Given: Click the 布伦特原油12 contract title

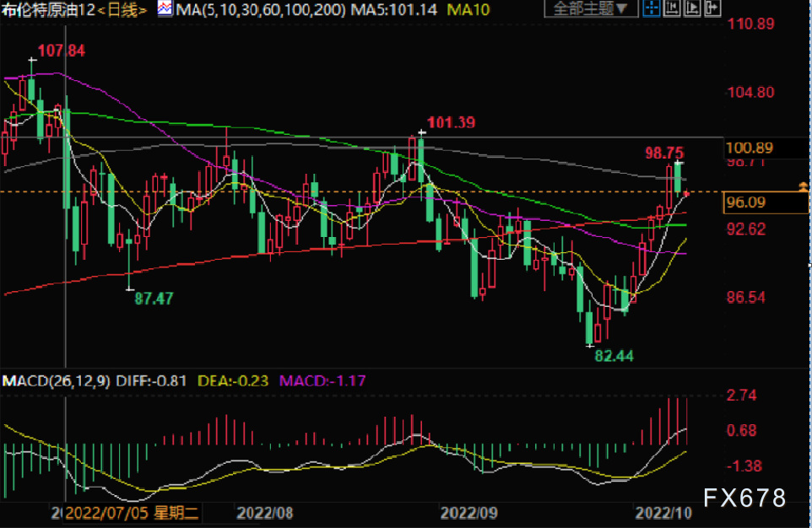Looking at the screenshot, I should point(48,9).
